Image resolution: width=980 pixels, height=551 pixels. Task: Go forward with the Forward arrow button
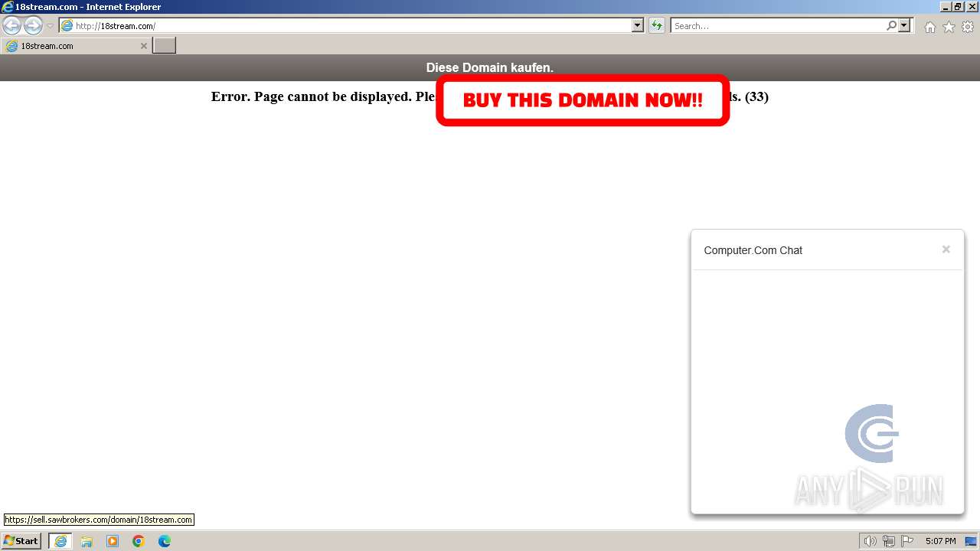point(33,25)
